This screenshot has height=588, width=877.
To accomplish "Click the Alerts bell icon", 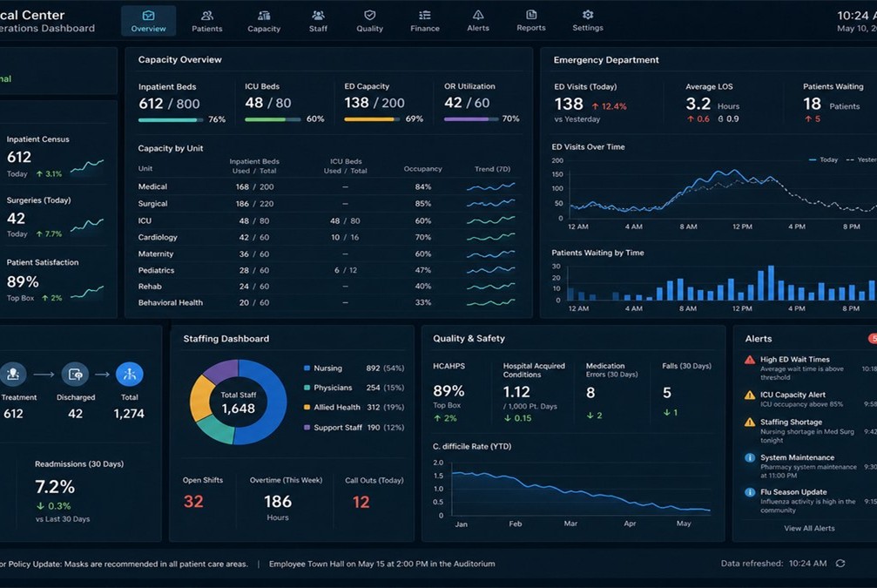I will (478, 15).
